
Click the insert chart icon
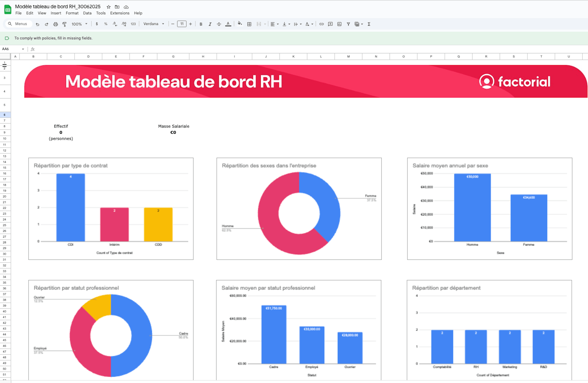pyautogui.click(x=339, y=24)
